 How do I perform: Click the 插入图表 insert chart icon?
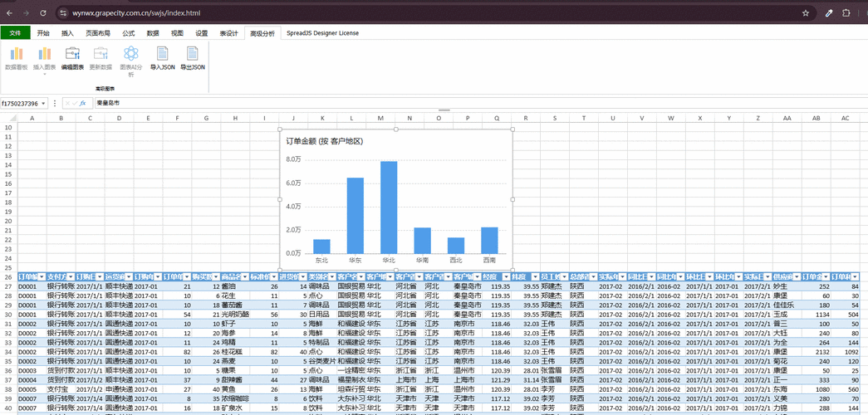(x=45, y=54)
